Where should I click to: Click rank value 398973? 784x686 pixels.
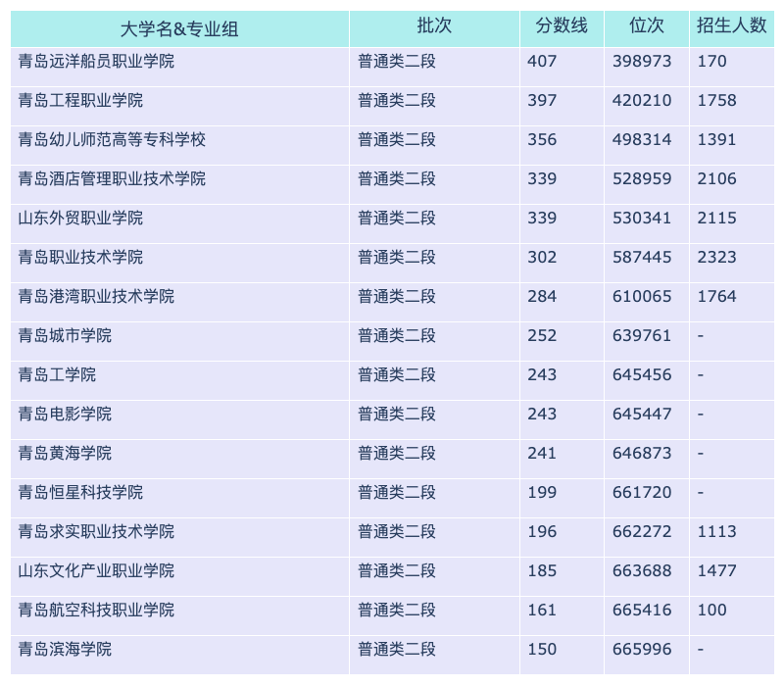(x=642, y=61)
